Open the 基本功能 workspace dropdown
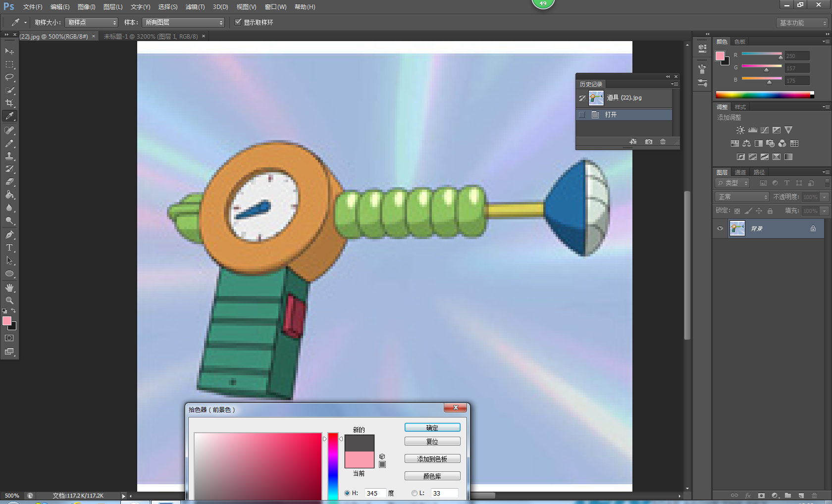The image size is (832, 504). [x=802, y=23]
